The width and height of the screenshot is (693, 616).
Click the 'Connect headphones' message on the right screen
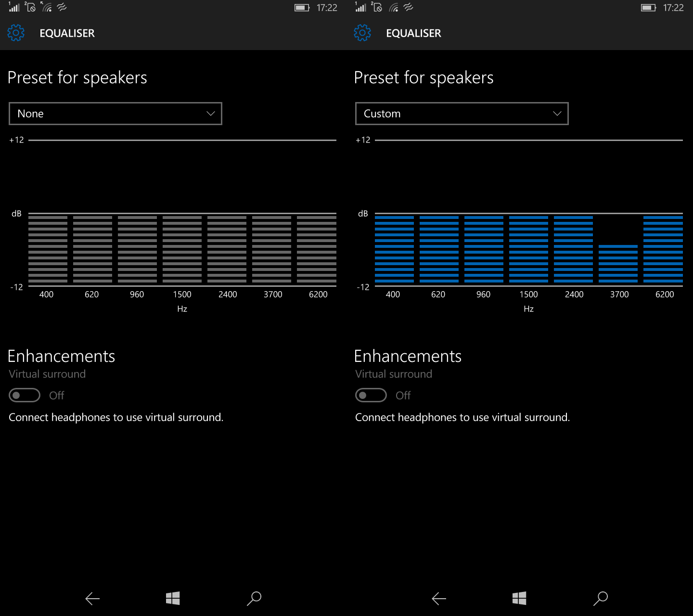pyautogui.click(x=462, y=417)
